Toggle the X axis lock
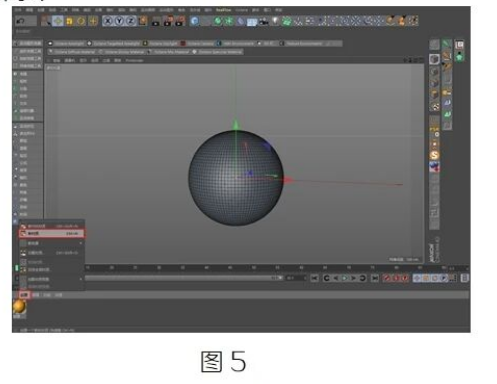Image resolution: width=497 pixels, height=384 pixels. (108, 21)
